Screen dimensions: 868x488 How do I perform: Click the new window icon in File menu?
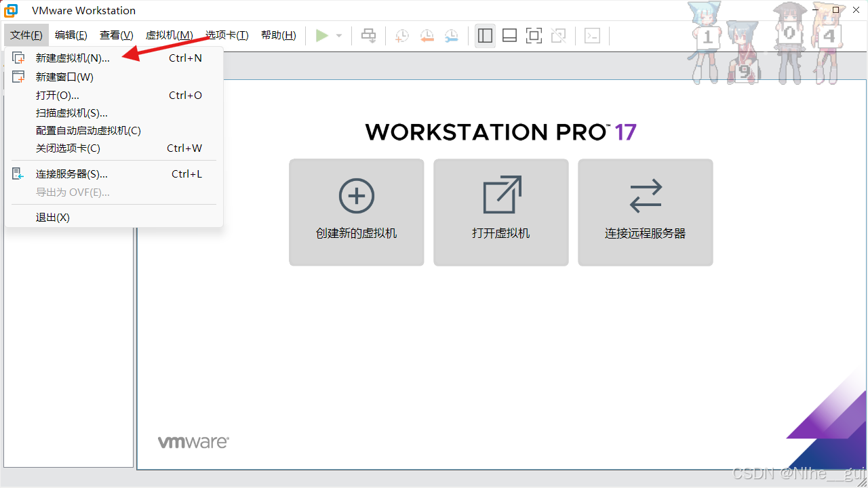[x=18, y=77]
